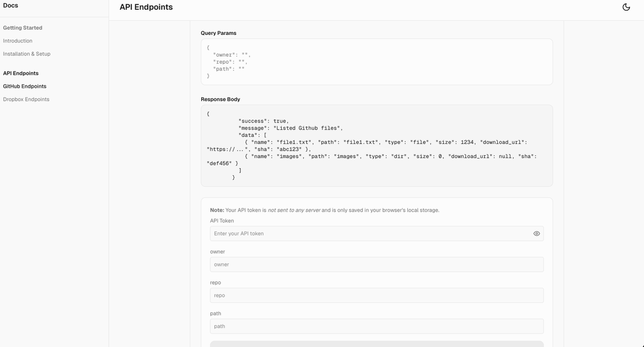Click the Getting Started sidebar heading
Image resolution: width=644 pixels, height=347 pixels.
23,28
